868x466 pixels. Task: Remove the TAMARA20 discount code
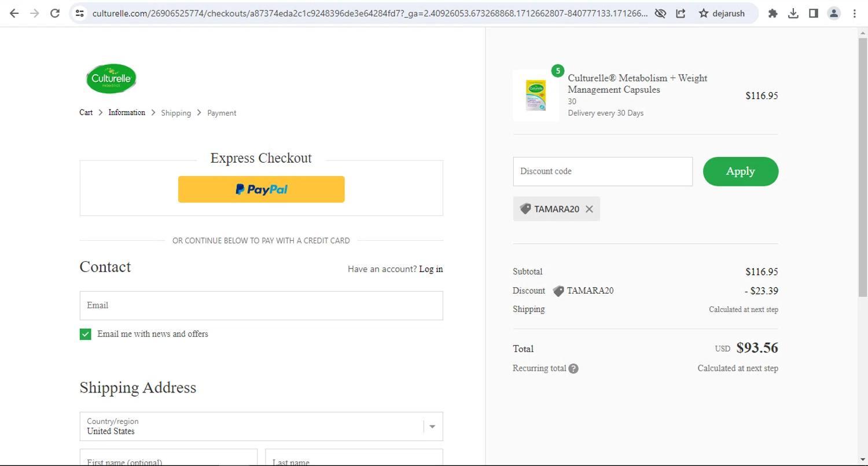click(589, 209)
